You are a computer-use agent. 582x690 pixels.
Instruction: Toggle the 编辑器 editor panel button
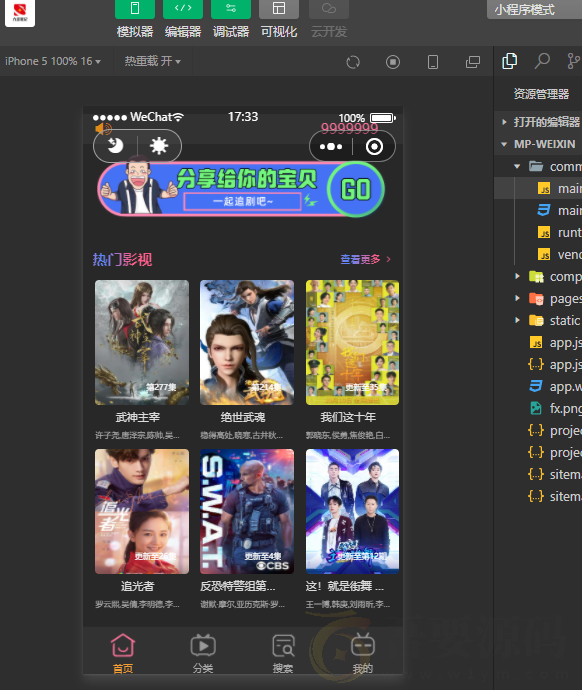pyautogui.click(x=183, y=9)
